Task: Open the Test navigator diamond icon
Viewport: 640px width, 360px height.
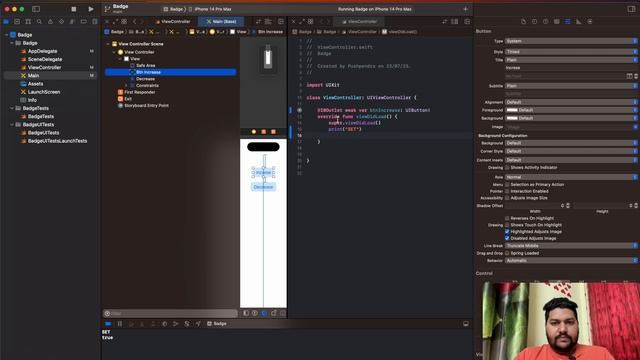Action: click(x=61, y=21)
